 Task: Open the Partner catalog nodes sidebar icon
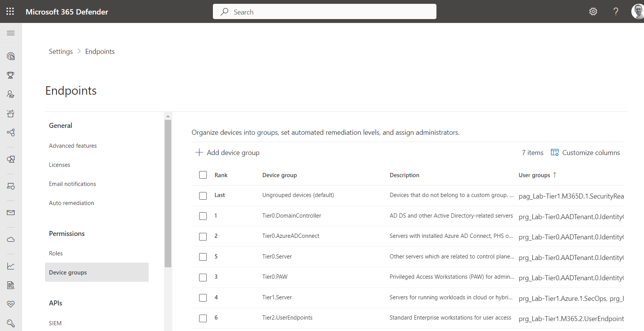(11, 132)
